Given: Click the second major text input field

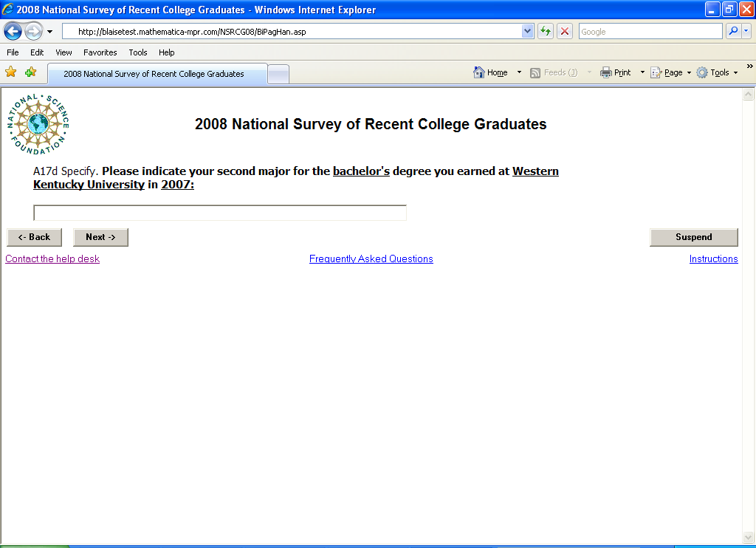Looking at the screenshot, I should [220, 213].
